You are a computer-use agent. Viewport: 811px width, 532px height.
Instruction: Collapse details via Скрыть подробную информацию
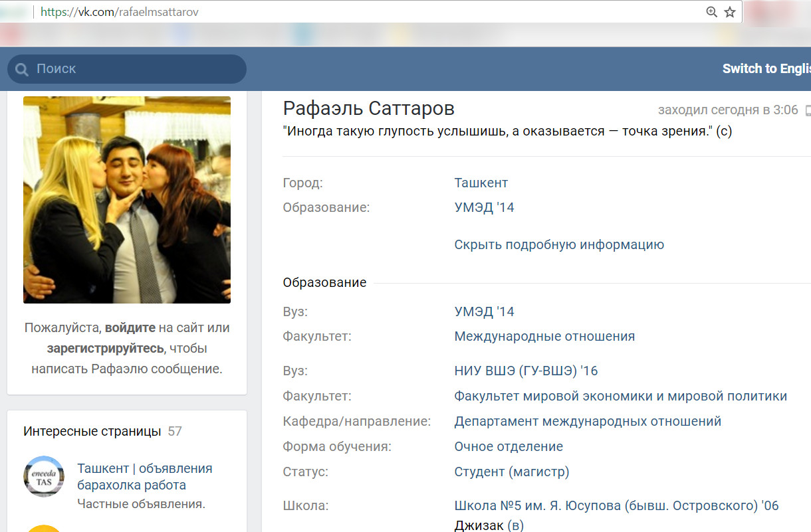[x=559, y=244]
